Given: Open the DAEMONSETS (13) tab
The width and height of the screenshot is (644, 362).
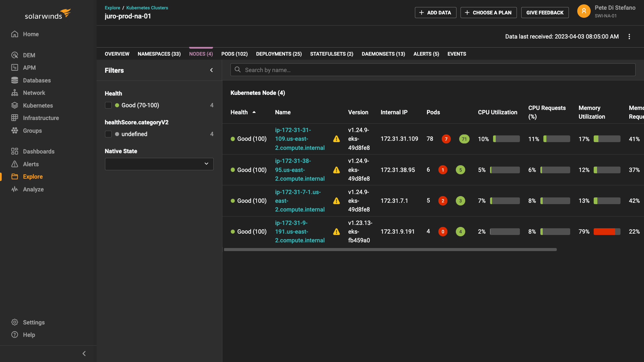Looking at the screenshot, I should [383, 54].
